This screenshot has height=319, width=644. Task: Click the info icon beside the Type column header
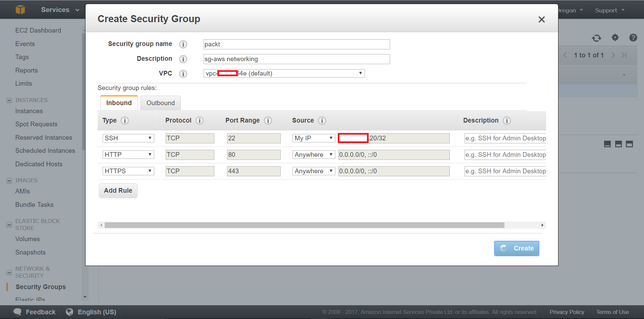pyautogui.click(x=124, y=120)
